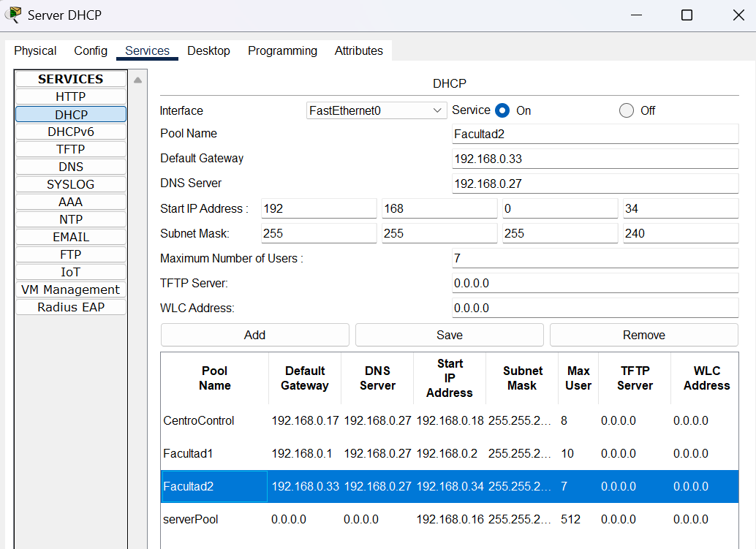
Task: Select the CentroControl pool row
Action: [450, 420]
